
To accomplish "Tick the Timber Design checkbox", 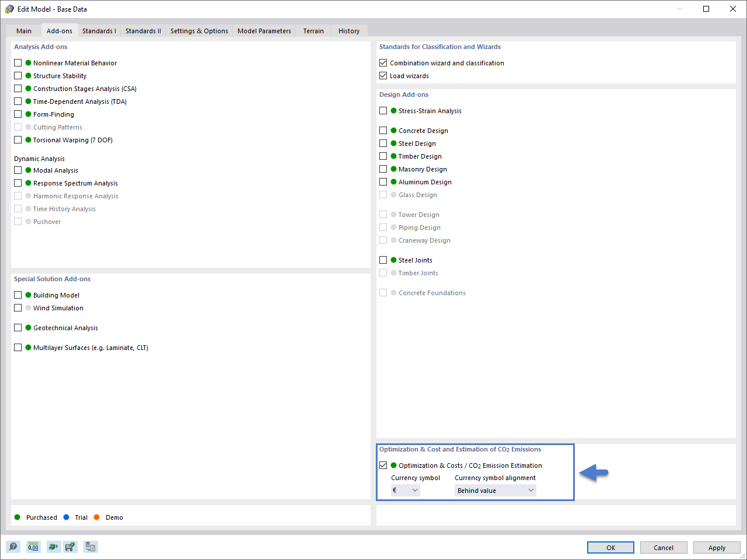I will point(383,156).
